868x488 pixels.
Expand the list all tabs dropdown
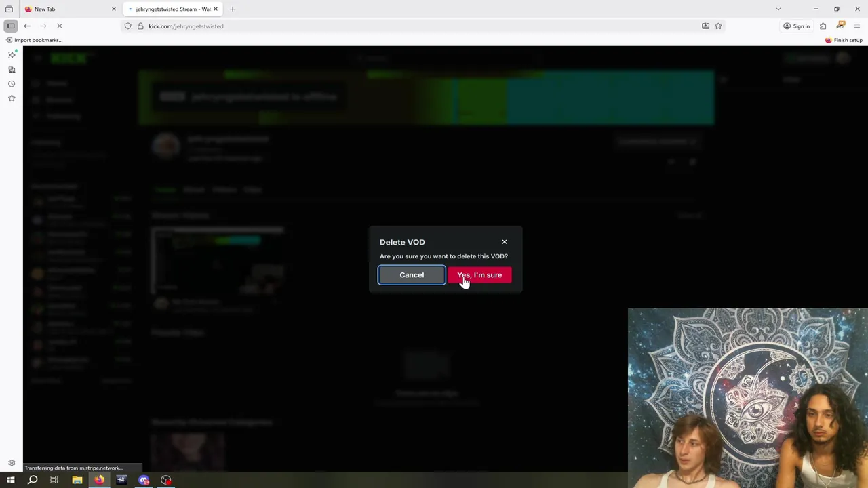(778, 9)
